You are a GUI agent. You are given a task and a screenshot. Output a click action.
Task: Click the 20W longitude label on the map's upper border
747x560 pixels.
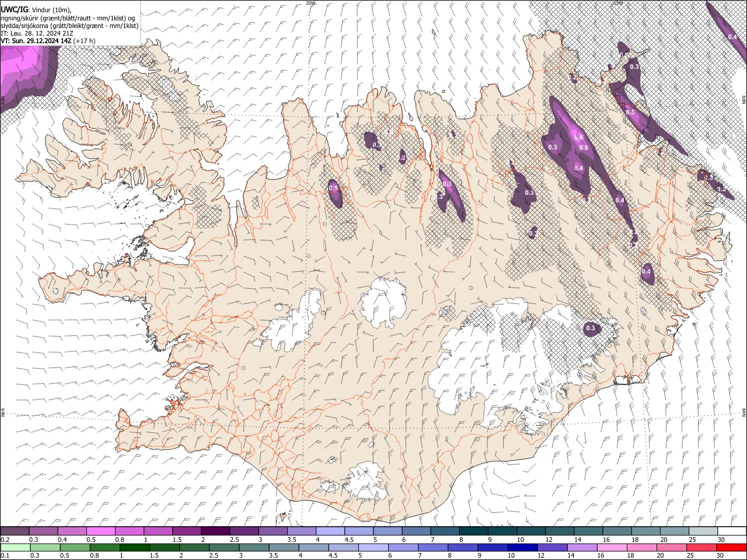[310, 3]
